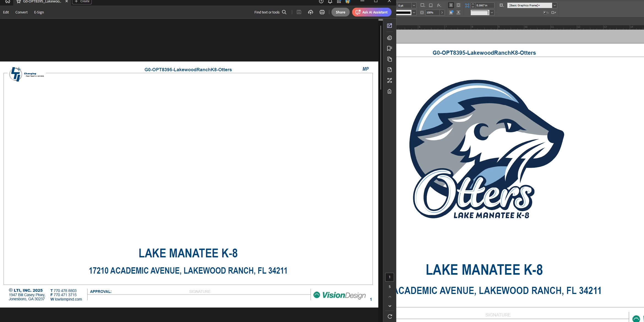
Task: Open the Convert menu
Action: tap(21, 12)
